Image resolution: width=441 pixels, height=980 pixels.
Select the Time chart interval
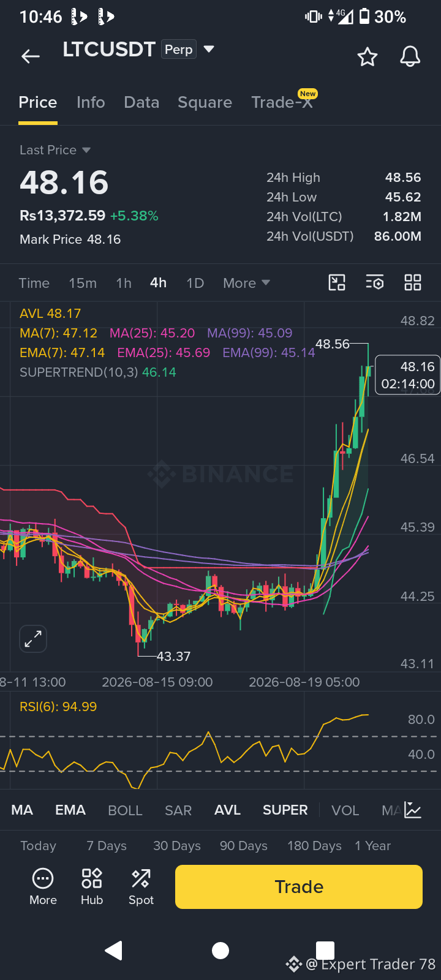click(x=34, y=283)
